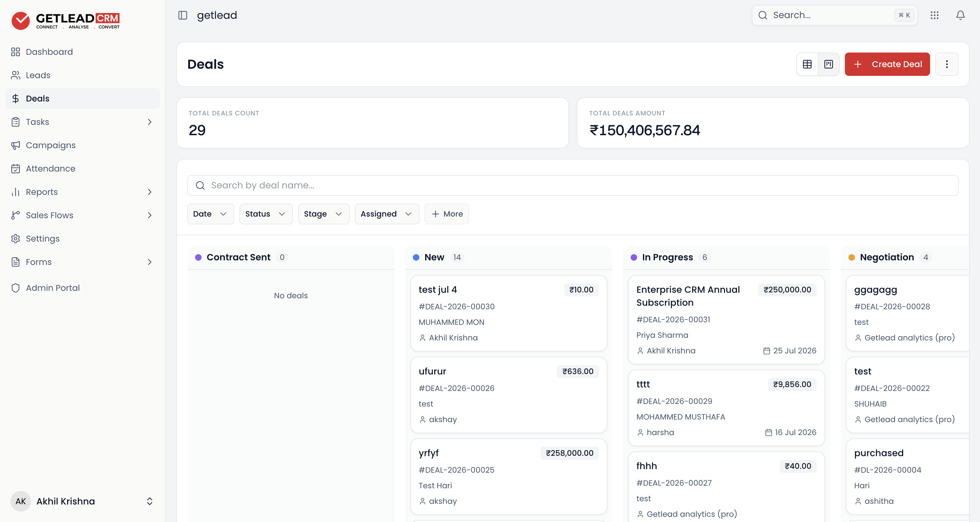Click the Reports bar chart icon
The image size is (980, 522).
pos(15,192)
